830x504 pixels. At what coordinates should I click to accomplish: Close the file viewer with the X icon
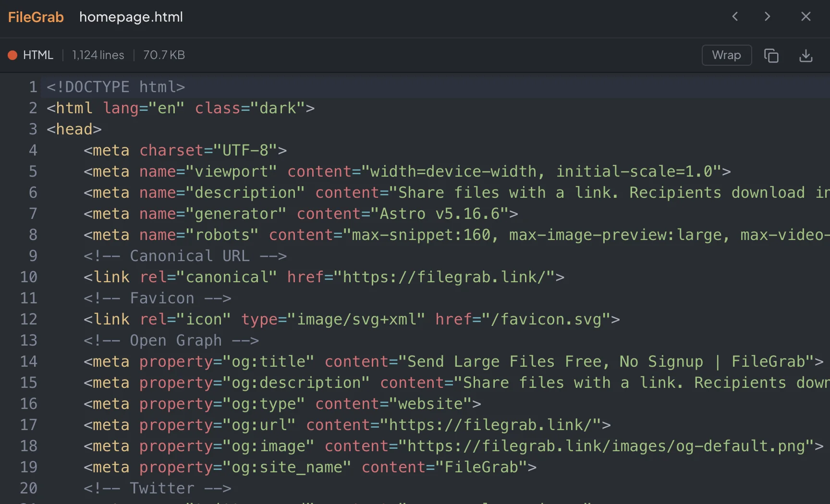(806, 16)
